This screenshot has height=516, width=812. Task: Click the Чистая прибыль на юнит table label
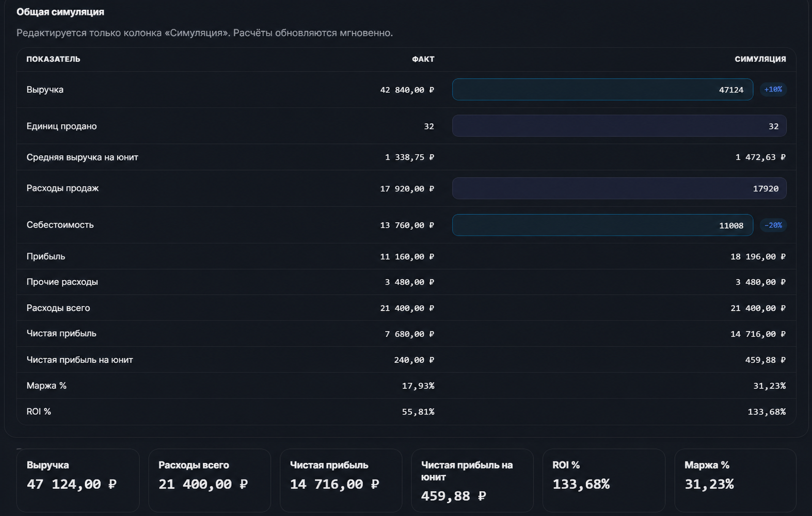point(79,360)
